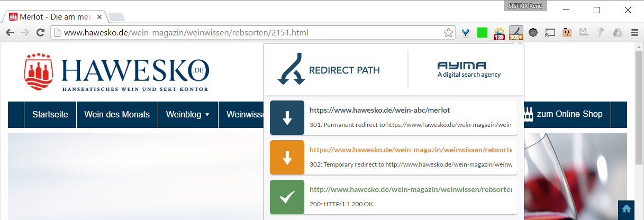The width and height of the screenshot is (644, 220).
Task: Open the Startseite navigation item
Action: pos(50,114)
